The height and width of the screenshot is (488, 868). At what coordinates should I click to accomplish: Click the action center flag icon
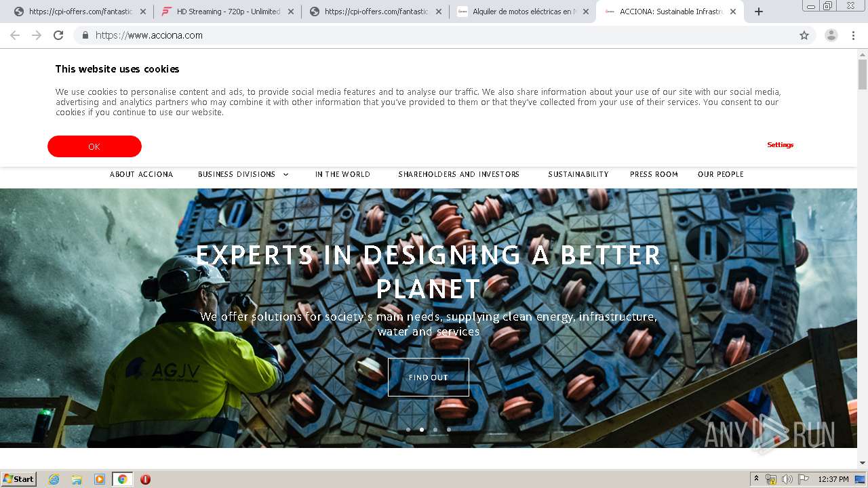(804, 479)
